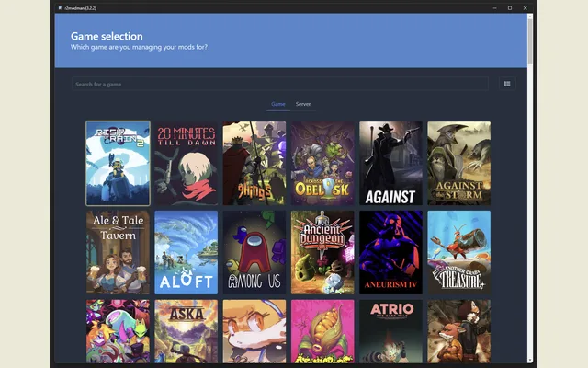Image resolution: width=588 pixels, height=368 pixels.
Task: Select the Risk of Rain 2 game cover
Action: tap(118, 163)
